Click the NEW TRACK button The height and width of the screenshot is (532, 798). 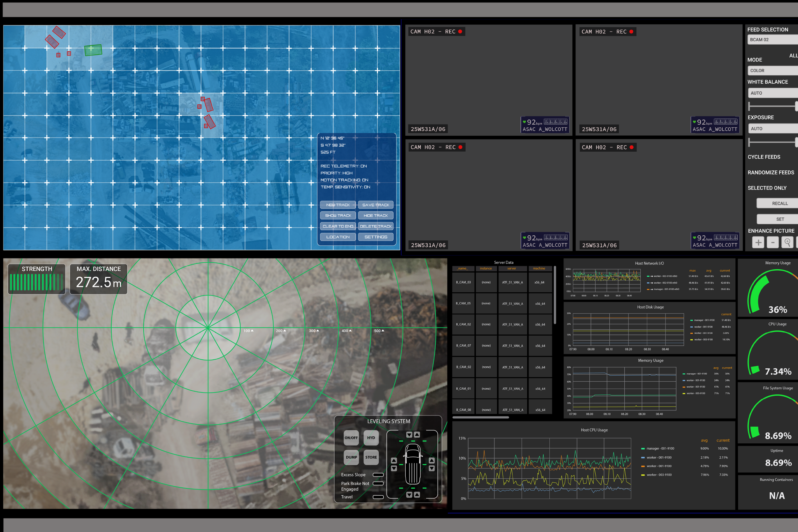tap(338, 205)
